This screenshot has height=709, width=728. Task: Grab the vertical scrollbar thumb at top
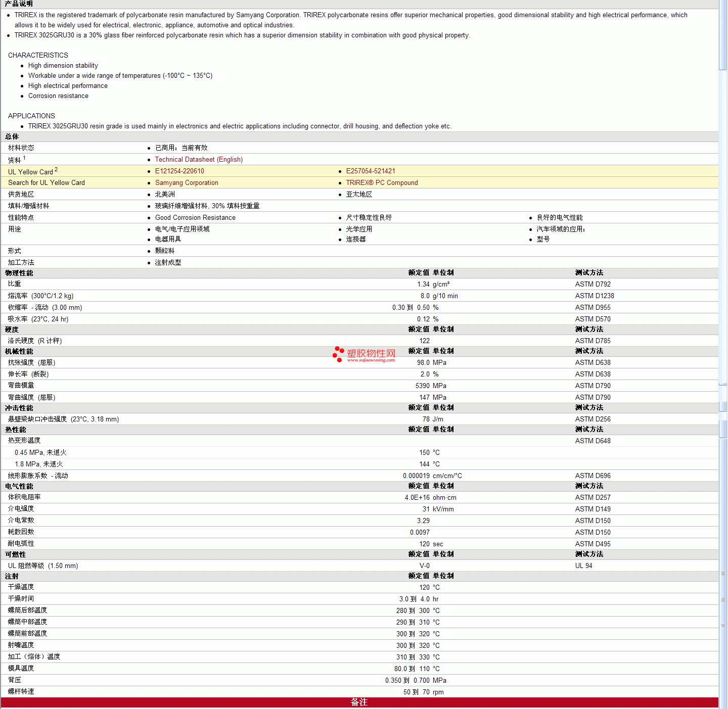[723, 35]
